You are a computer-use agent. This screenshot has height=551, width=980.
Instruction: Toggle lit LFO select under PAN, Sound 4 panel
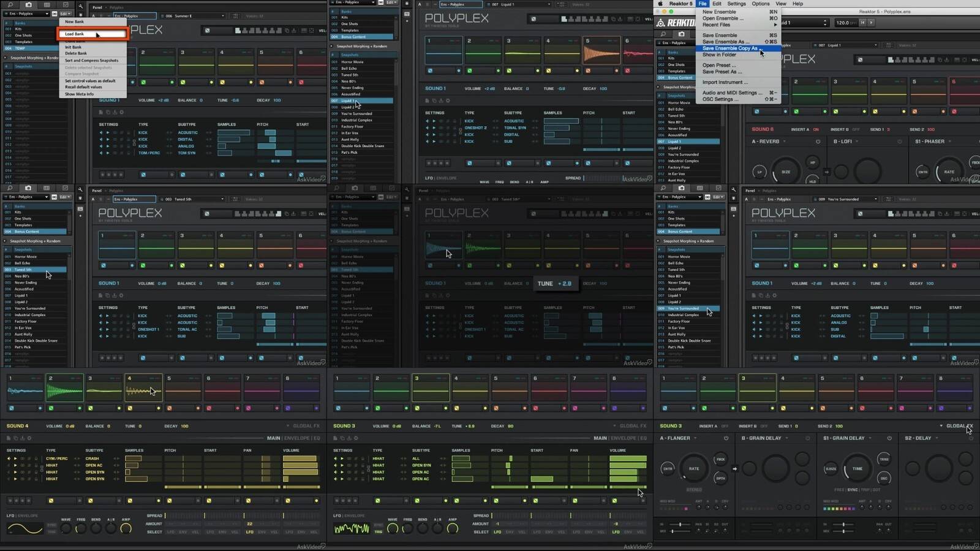coord(249,532)
